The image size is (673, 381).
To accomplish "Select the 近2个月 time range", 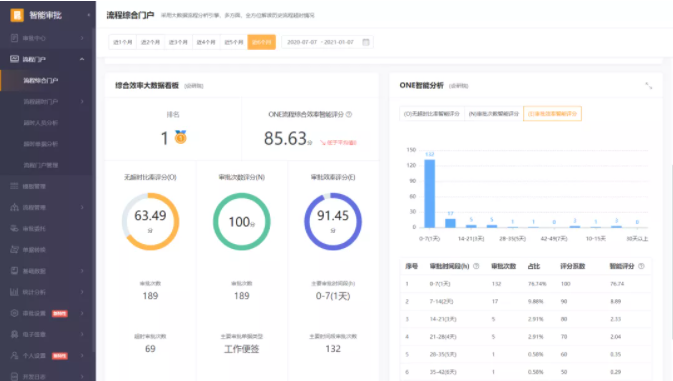I will point(150,42).
